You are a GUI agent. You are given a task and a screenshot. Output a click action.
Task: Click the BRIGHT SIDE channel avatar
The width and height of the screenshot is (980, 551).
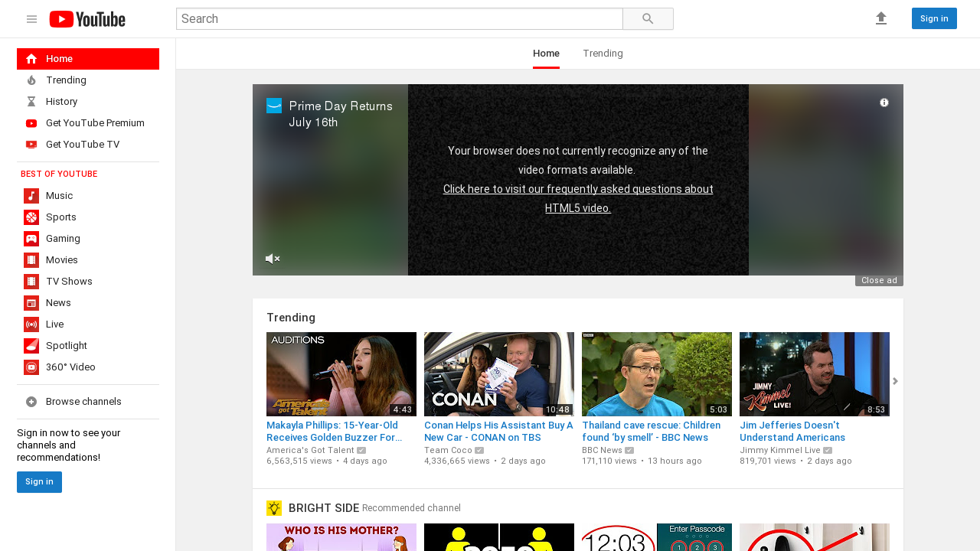coord(274,508)
